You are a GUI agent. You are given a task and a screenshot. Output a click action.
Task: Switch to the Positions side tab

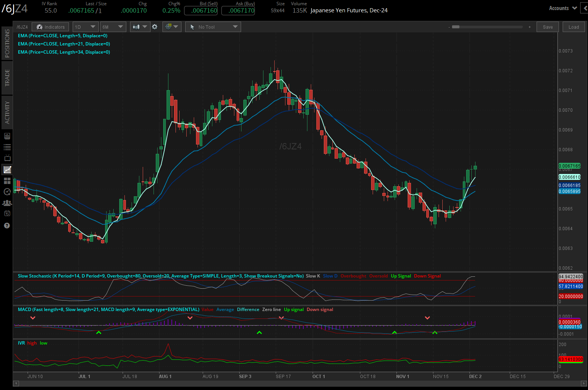coord(7,43)
